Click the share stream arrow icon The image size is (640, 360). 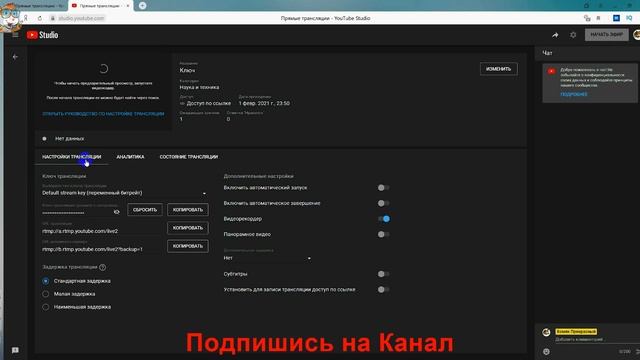555,35
